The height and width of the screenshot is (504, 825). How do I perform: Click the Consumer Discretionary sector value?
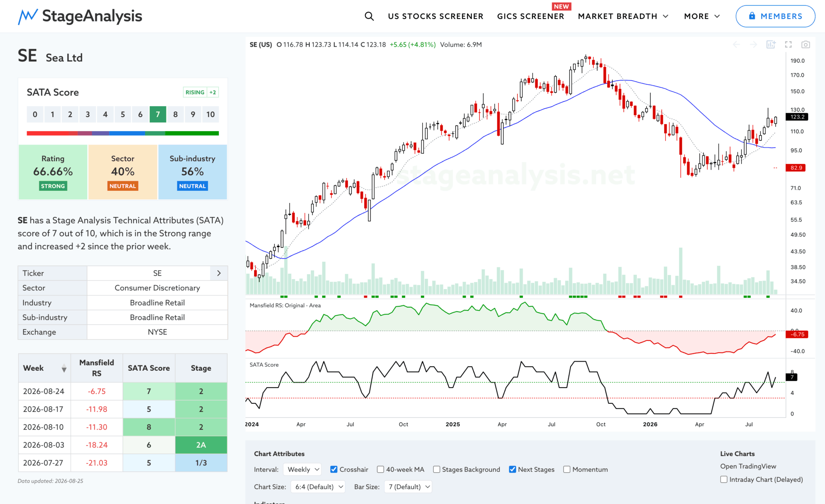157,288
